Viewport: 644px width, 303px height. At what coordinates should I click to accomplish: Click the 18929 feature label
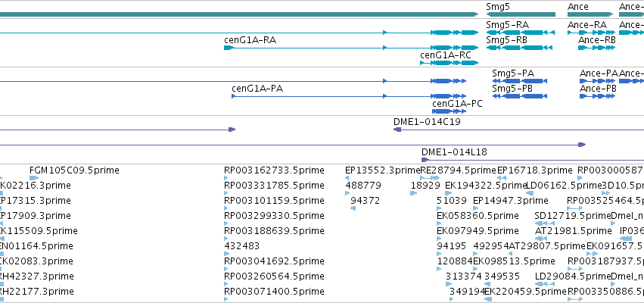tap(425, 186)
